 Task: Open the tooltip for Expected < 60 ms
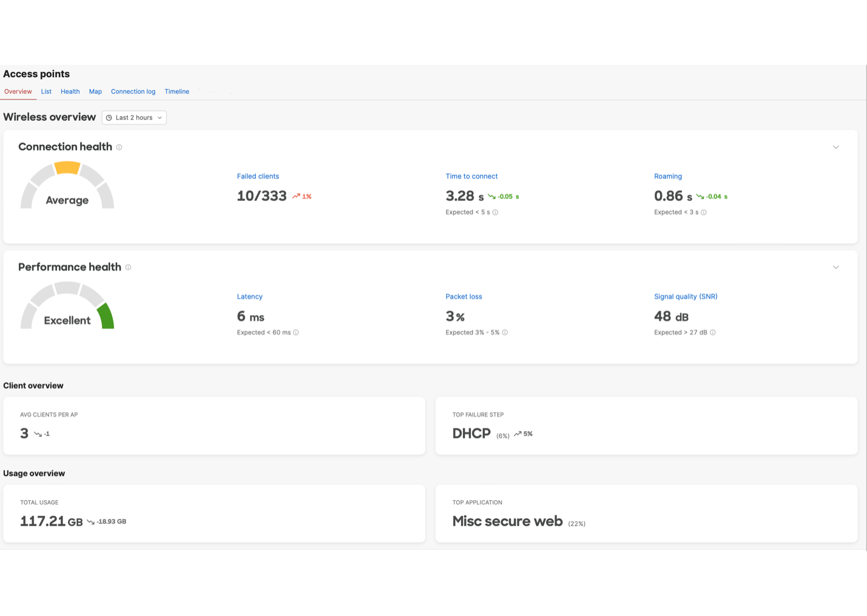pos(295,333)
